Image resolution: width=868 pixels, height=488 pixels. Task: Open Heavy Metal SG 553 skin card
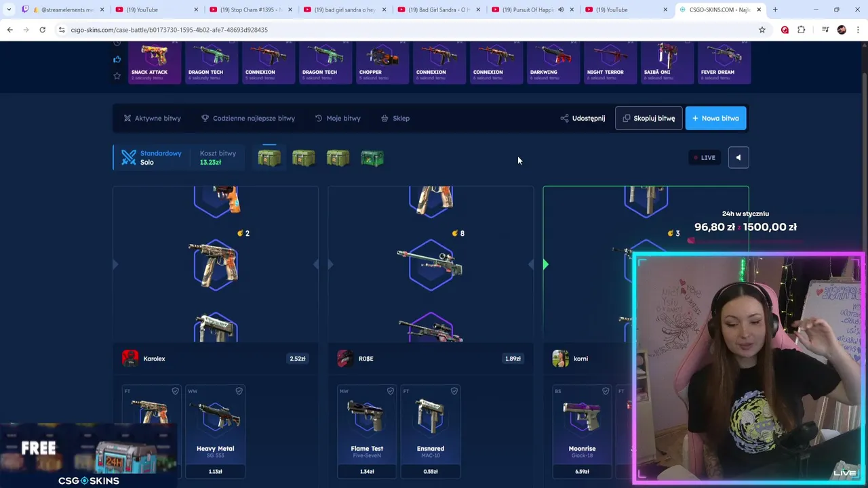click(x=215, y=432)
